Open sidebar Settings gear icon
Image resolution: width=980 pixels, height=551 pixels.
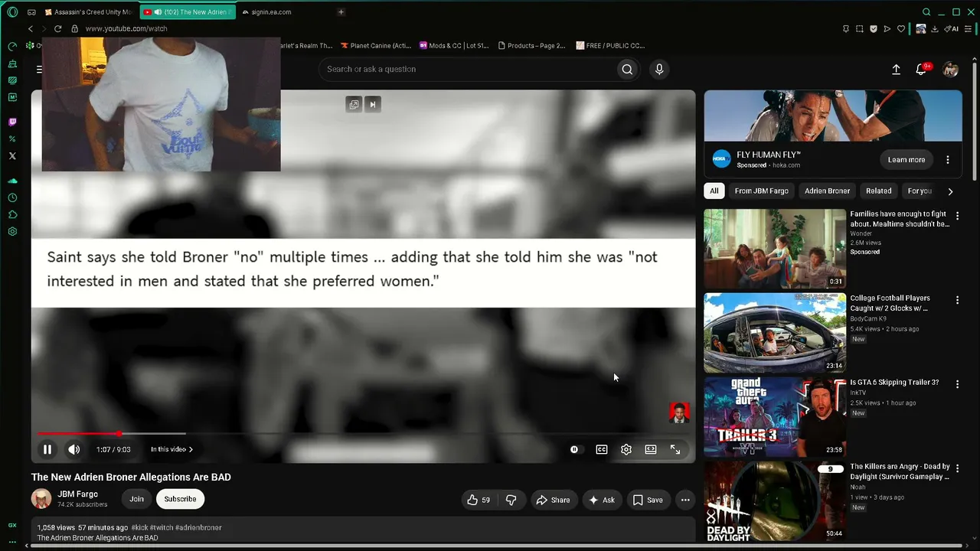12,231
